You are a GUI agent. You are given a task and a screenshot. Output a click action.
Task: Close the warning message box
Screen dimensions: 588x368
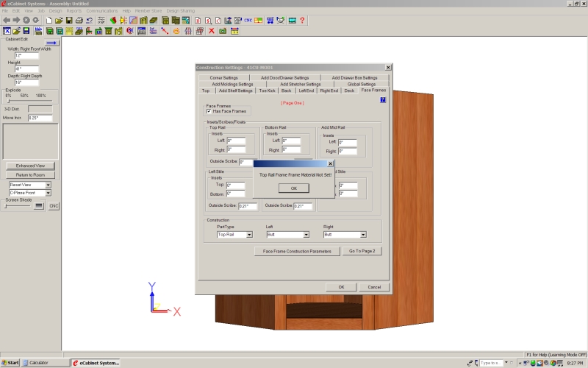(330, 163)
